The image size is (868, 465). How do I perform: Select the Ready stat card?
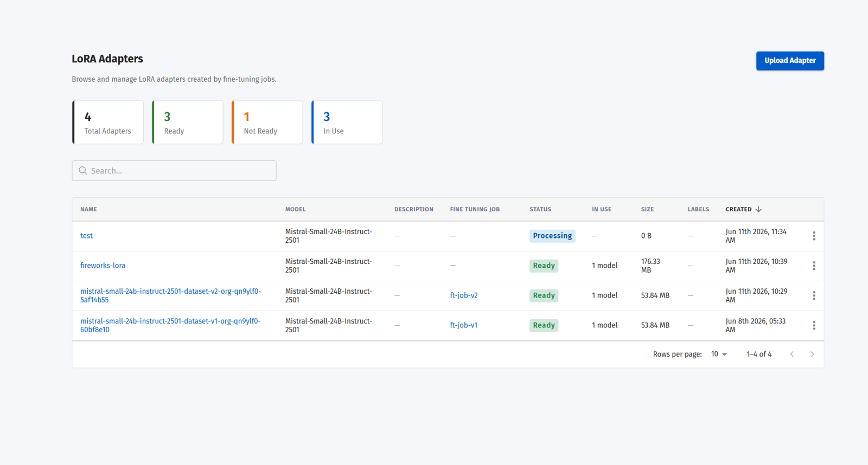[x=188, y=122]
